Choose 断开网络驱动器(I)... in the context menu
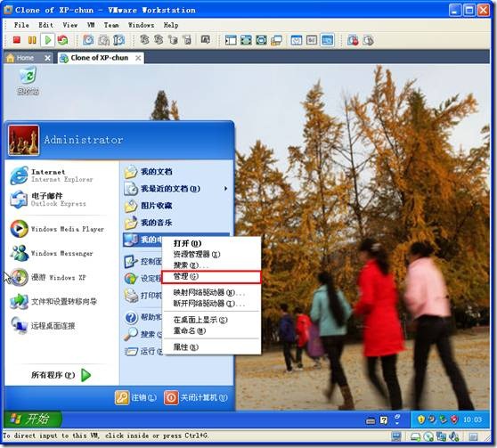The width and height of the screenshot is (497, 448). pos(211,304)
